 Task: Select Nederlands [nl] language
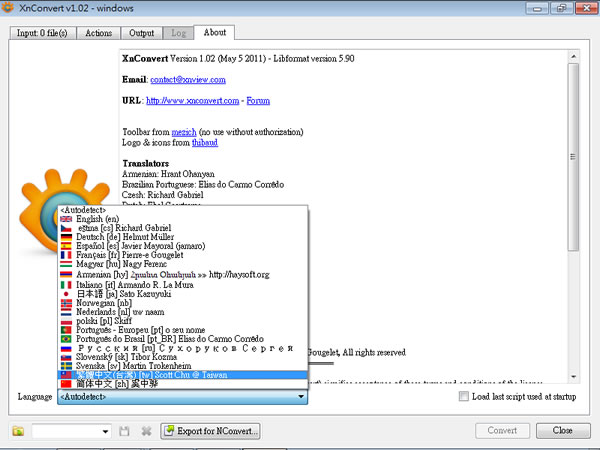coord(183,312)
